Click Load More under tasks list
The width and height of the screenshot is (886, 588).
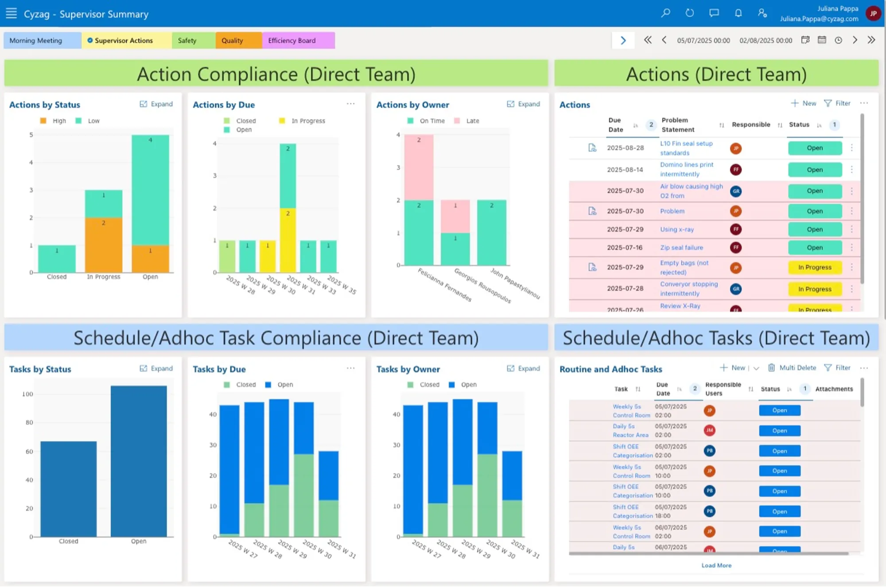click(716, 565)
